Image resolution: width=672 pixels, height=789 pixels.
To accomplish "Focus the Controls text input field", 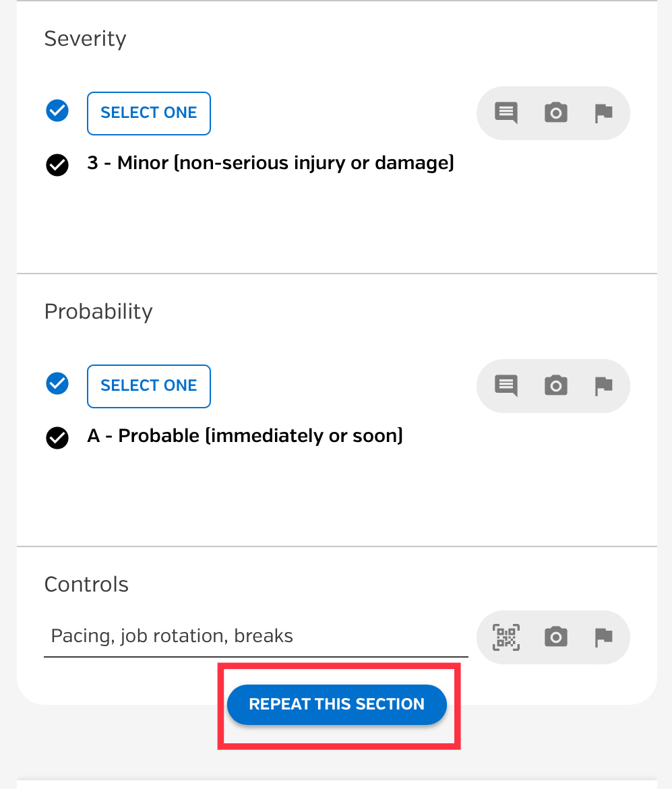I will click(x=255, y=637).
